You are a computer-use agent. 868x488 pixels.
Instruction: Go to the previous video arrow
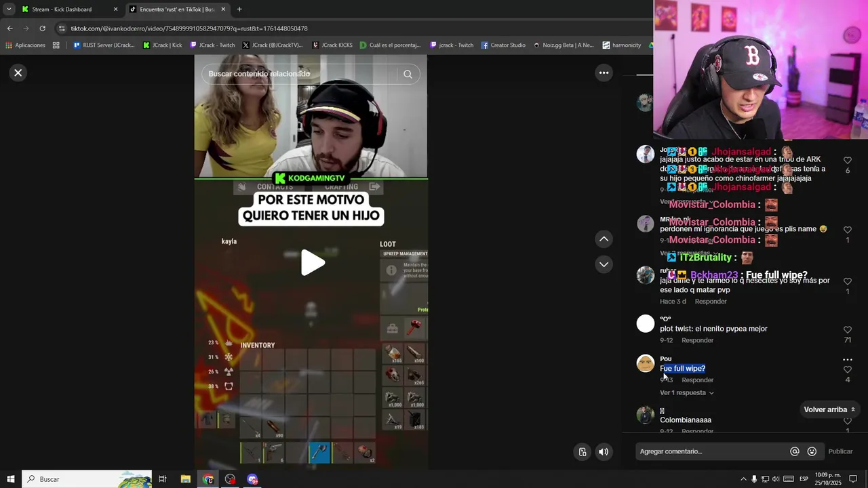coord(604,239)
